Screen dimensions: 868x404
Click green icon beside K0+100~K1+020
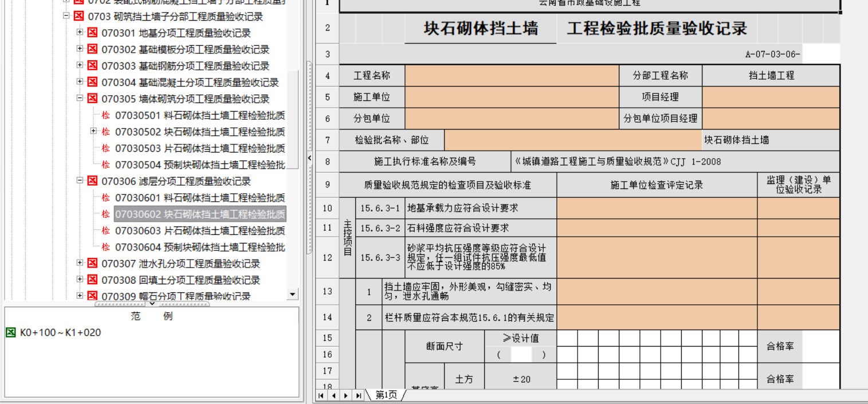coord(10,332)
